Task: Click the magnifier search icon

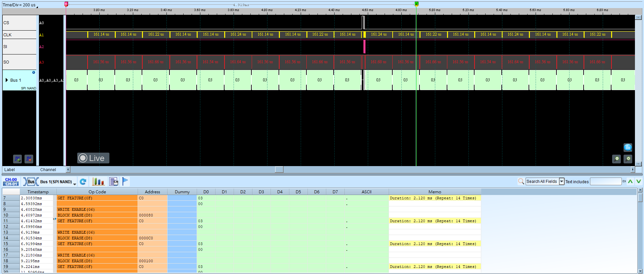Action: click(x=521, y=182)
